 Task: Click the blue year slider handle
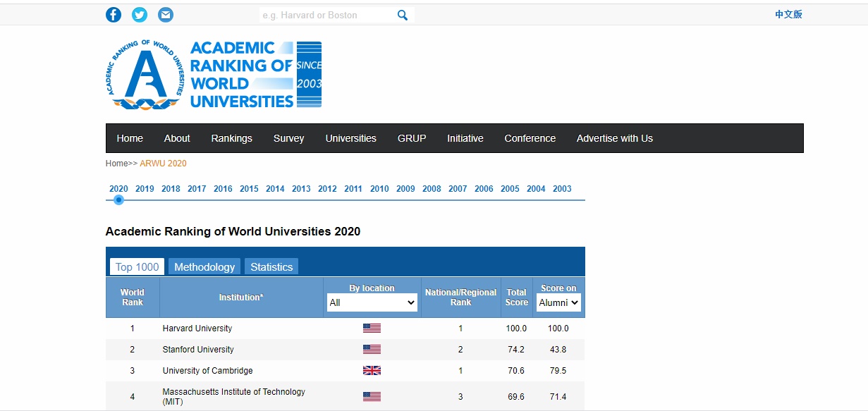pos(118,200)
